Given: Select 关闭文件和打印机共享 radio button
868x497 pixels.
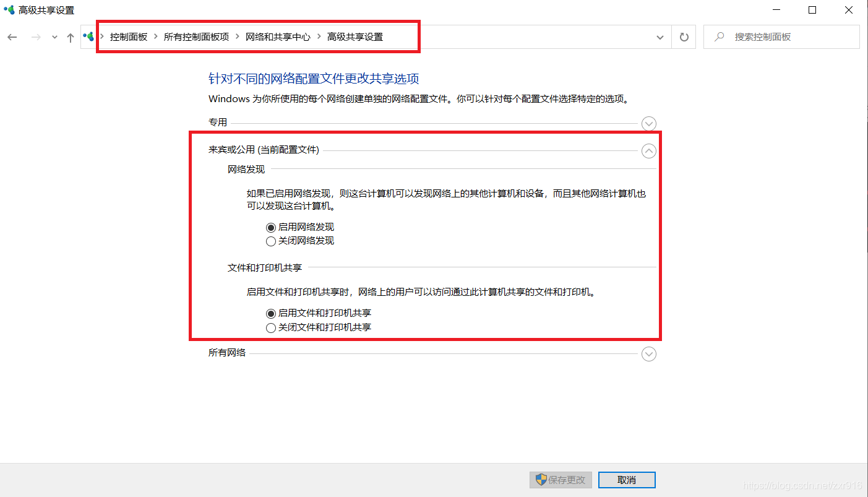Looking at the screenshot, I should 270,327.
